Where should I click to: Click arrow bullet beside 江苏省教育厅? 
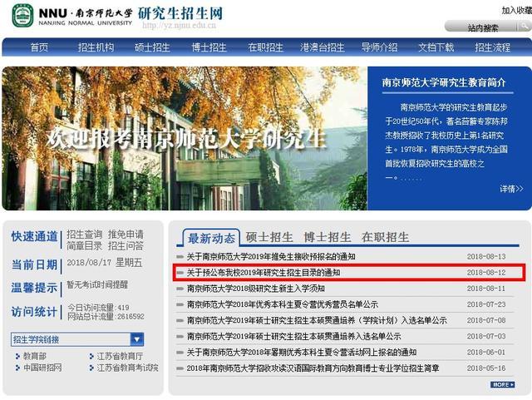[x=91, y=356]
